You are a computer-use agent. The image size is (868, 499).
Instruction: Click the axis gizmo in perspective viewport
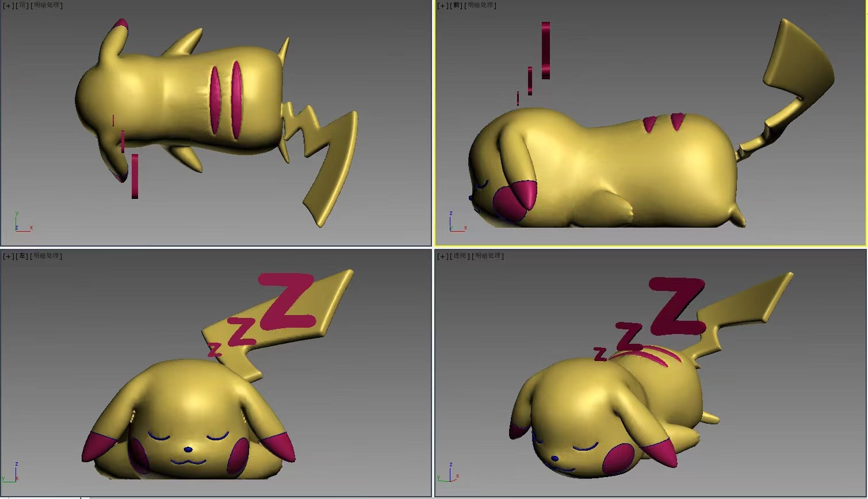click(x=448, y=473)
